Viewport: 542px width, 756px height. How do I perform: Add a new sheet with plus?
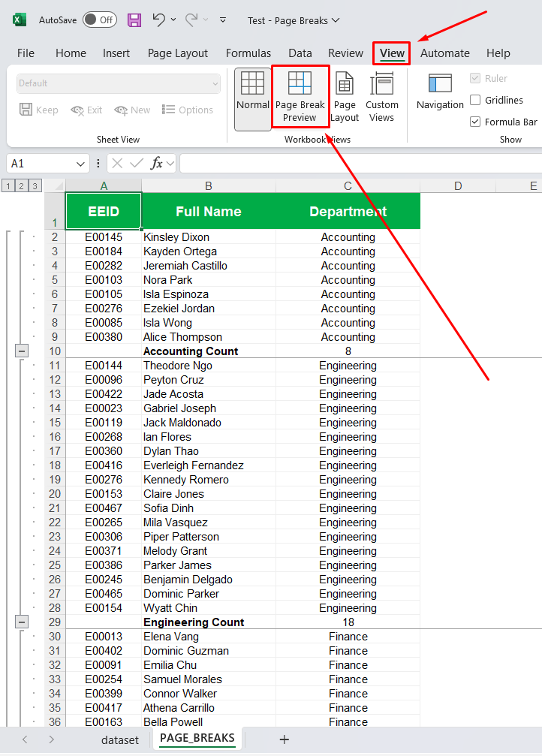coord(285,739)
